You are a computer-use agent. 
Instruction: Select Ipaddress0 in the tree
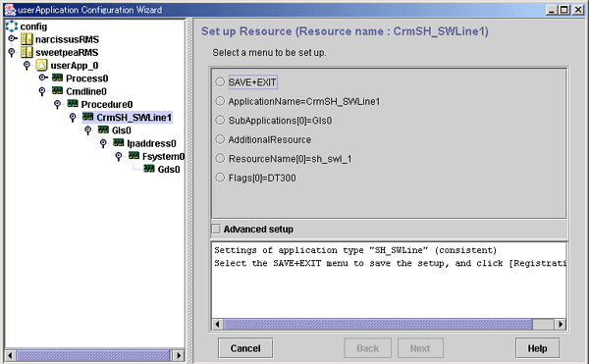[x=151, y=143]
